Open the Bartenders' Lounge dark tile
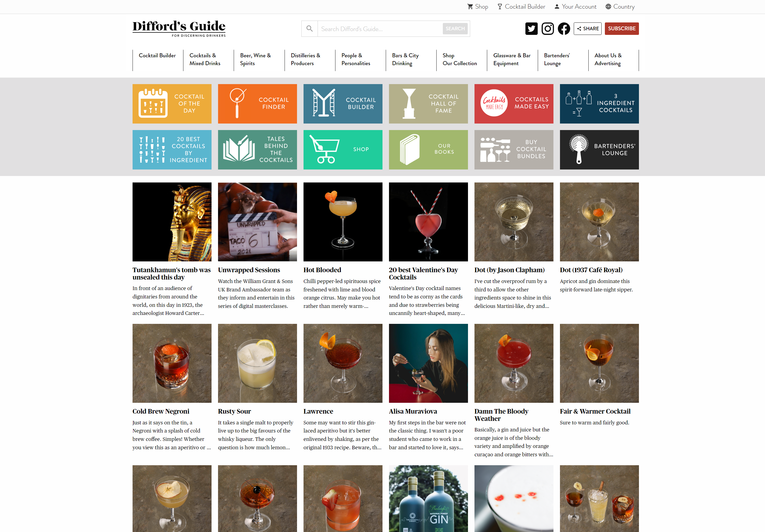Viewport: 765px width, 532px height. pos(599,149)
